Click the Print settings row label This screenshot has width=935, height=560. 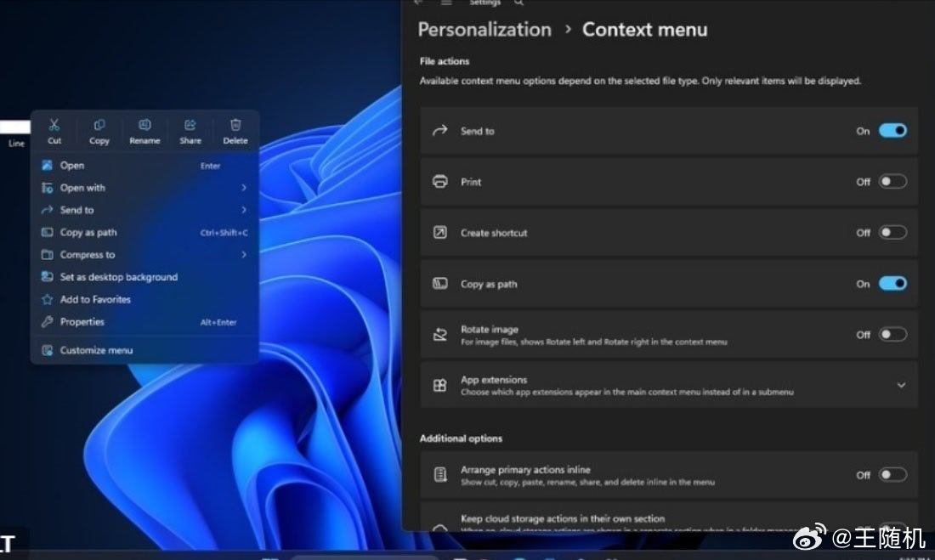tap(471, 182)
